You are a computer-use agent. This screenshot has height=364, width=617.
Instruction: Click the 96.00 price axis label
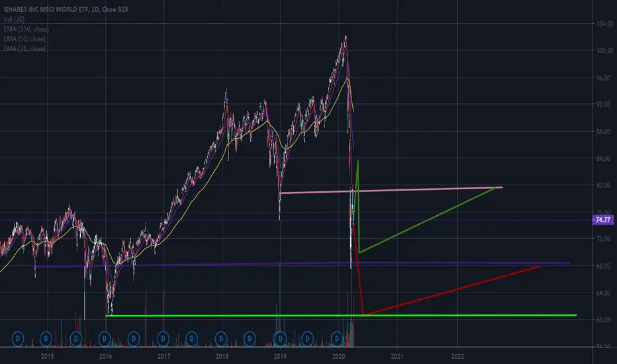(604, 78)
